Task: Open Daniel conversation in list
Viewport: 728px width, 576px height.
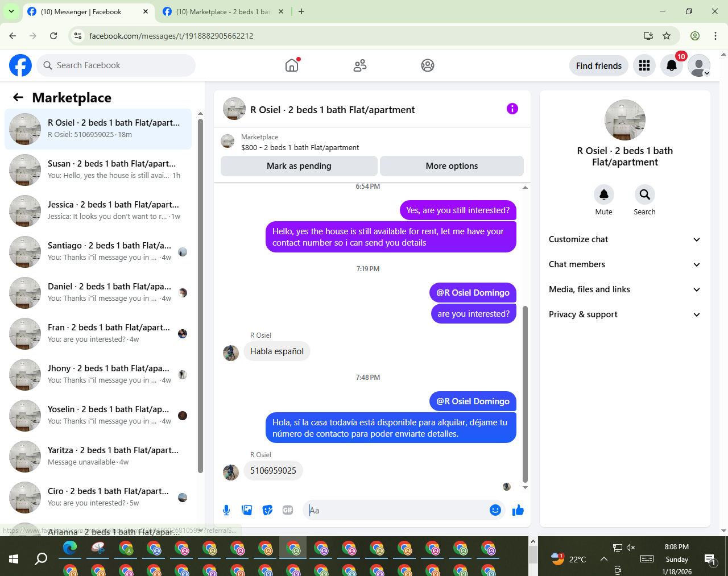Action: (98, 293)
